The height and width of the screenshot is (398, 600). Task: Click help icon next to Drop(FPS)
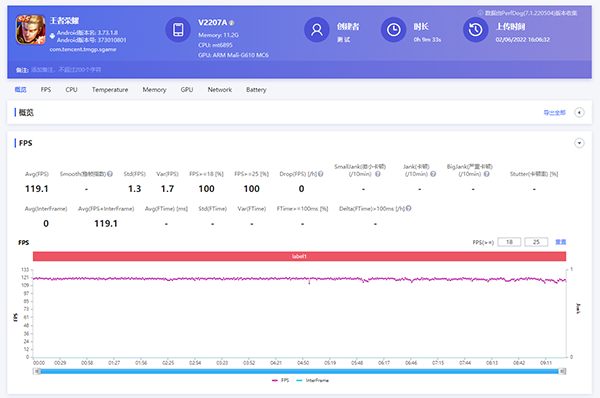321,174
